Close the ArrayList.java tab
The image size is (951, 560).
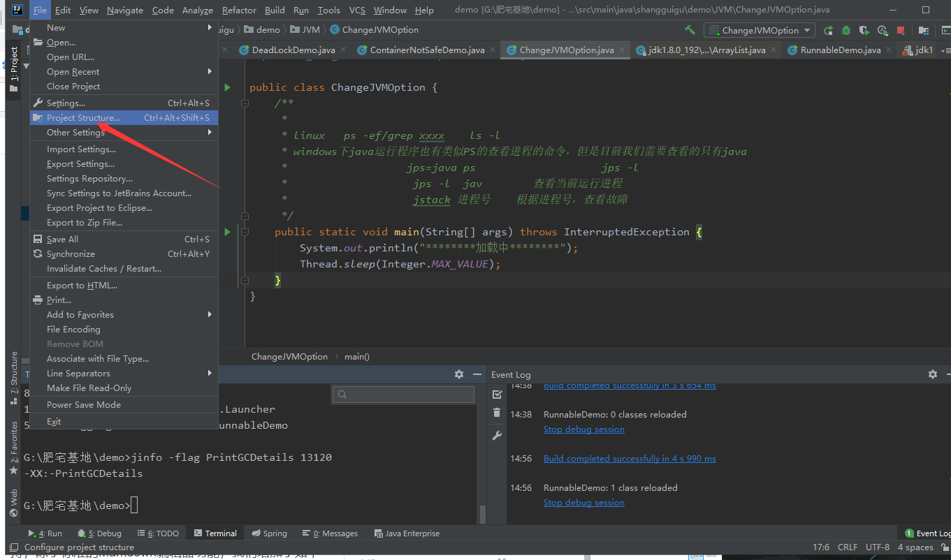point(774,50)
